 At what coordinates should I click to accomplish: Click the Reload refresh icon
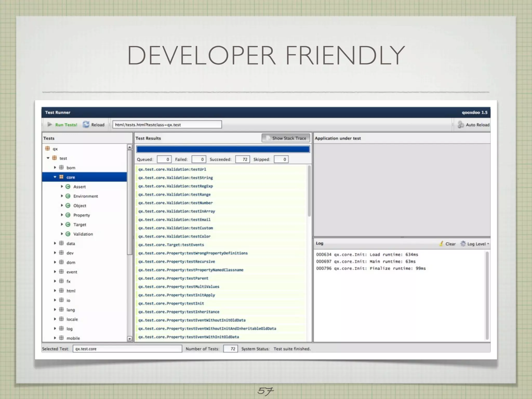(x=86, y=124)
